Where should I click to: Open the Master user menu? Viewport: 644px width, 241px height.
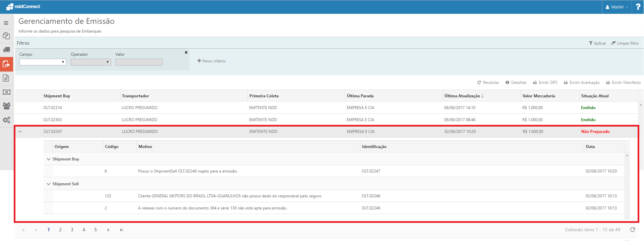617,7
